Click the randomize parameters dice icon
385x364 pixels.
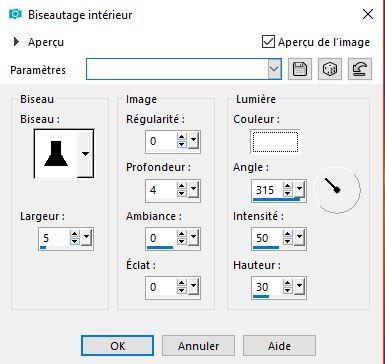[x=330, y=69]
